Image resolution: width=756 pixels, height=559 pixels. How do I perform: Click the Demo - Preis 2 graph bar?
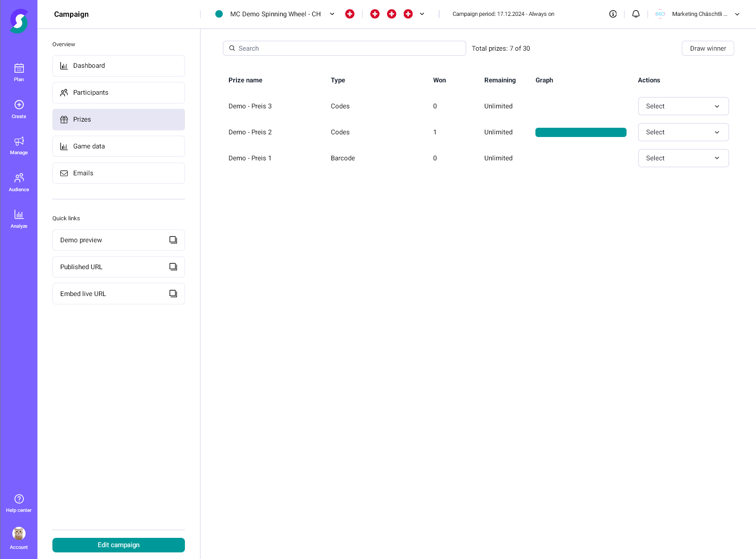click(x=581, y=132)
